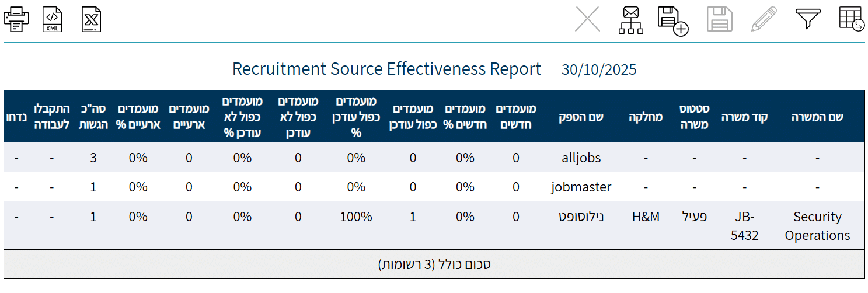Click the JB-5432 job code cell
868x293 pixels.
(x=744, y=226)
